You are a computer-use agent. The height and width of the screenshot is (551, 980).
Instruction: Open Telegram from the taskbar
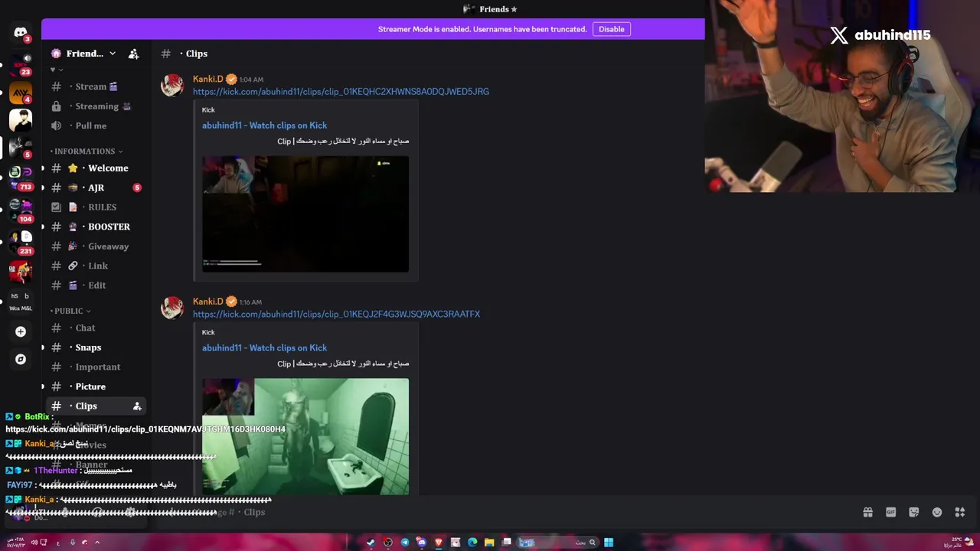click(404, 543)
